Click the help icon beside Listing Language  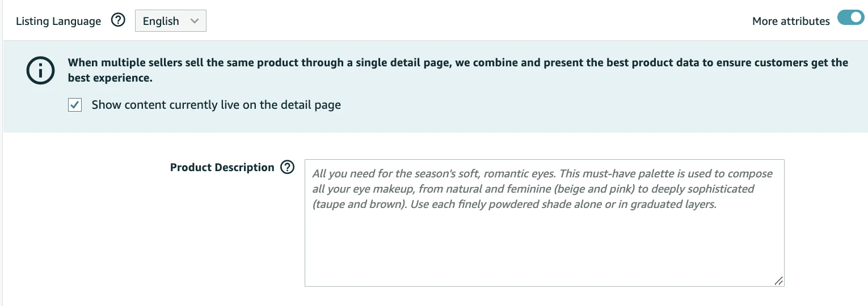click(118, 21)
